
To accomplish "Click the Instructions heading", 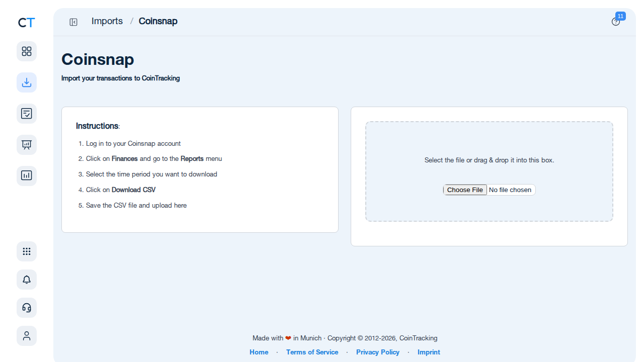I will coord(98,126).
